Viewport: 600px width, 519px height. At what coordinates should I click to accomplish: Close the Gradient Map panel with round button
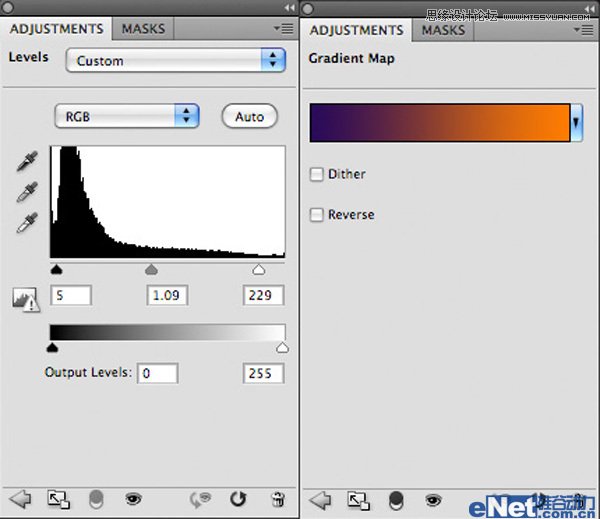coord(308,8)
